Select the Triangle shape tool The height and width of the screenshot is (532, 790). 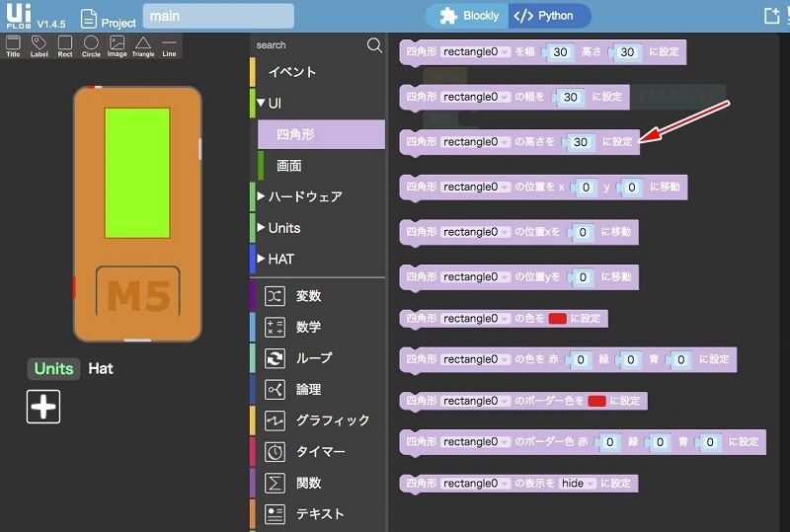(143, 45)
